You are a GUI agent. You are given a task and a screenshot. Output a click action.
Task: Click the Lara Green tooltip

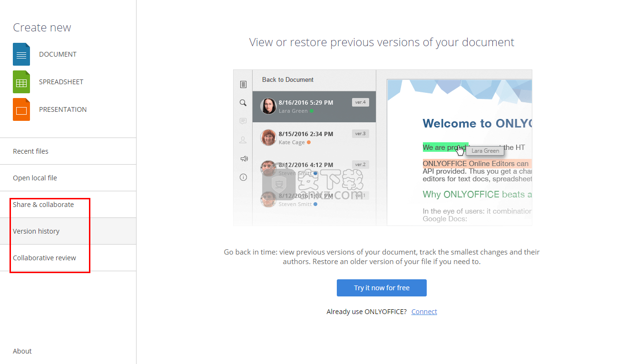pos(485,151)
